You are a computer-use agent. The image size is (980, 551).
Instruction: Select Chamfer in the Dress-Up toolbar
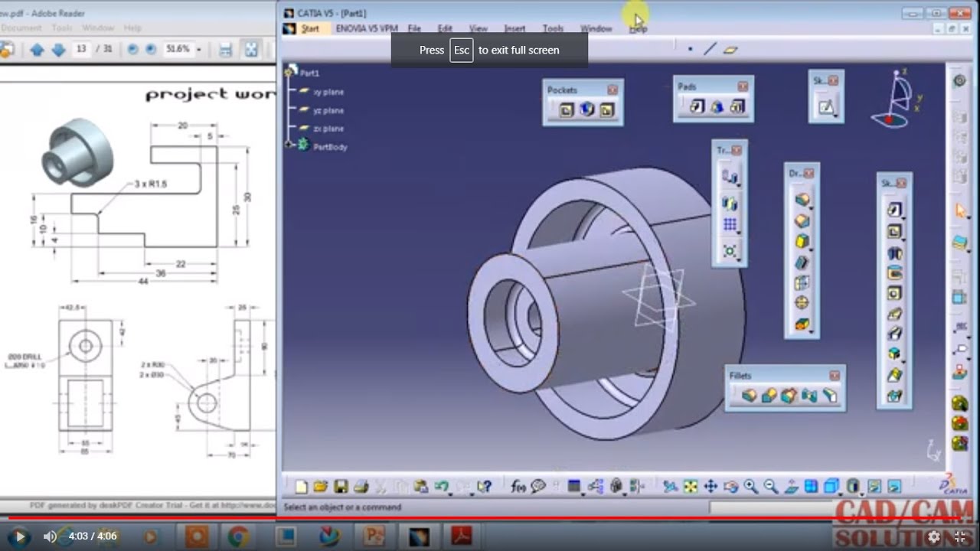point(802,220)
